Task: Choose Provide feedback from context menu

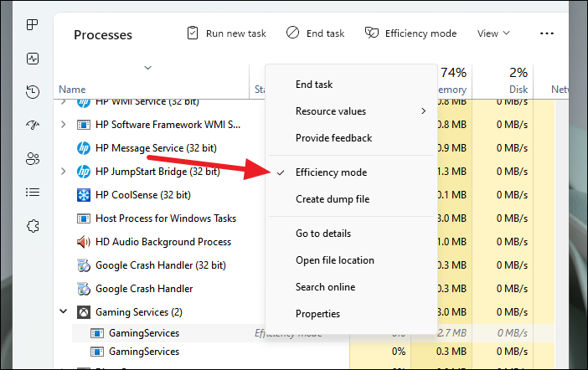Action: [351, 138]
